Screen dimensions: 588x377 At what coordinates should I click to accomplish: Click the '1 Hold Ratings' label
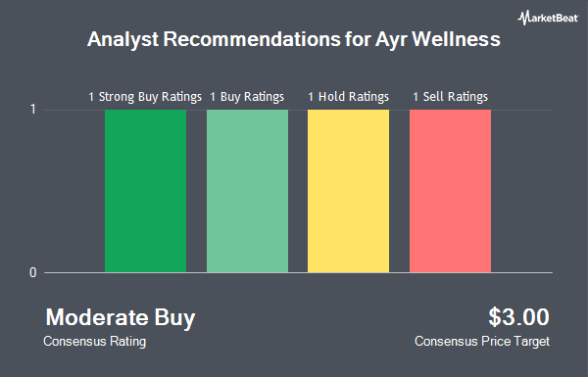coord(348,97)
